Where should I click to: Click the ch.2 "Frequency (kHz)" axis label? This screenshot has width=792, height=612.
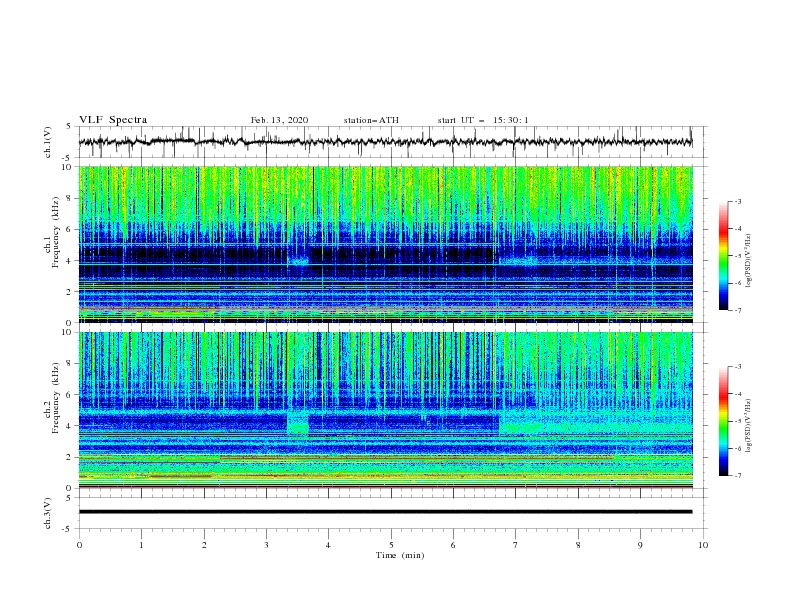tap(55, 398)
